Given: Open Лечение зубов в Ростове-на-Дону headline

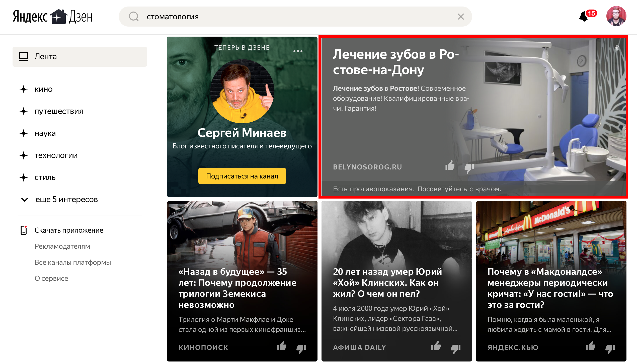Looking at the screenshot, I should tap(396, 62).
